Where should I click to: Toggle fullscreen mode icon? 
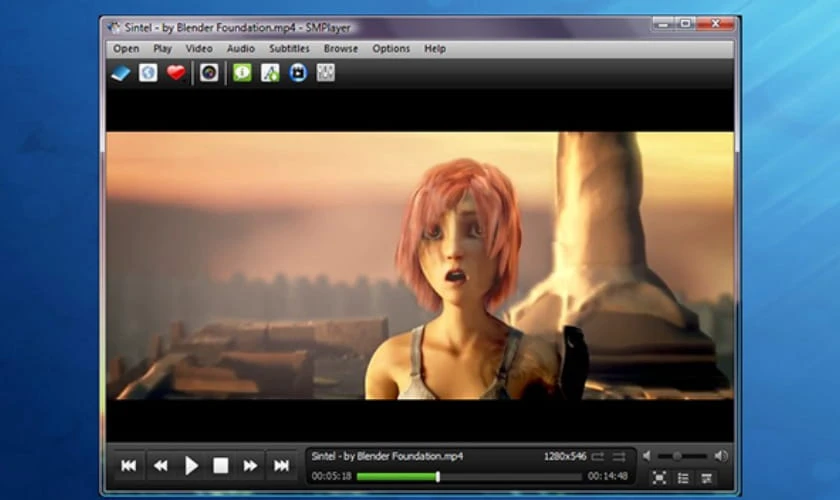coord(659,477)
